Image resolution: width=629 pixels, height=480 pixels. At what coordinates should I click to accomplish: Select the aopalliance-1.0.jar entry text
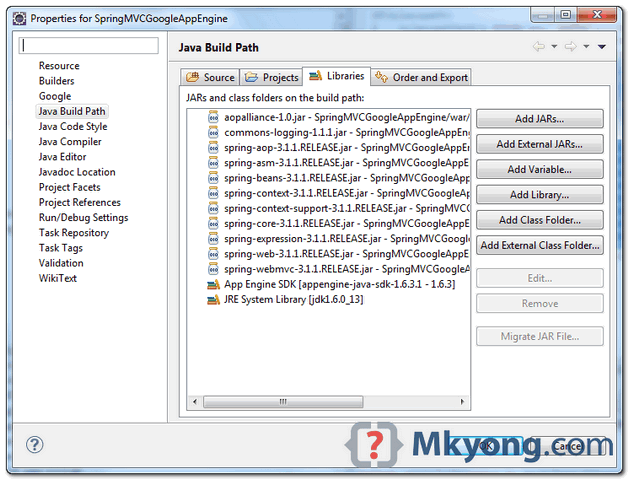(x=347, y=117)
